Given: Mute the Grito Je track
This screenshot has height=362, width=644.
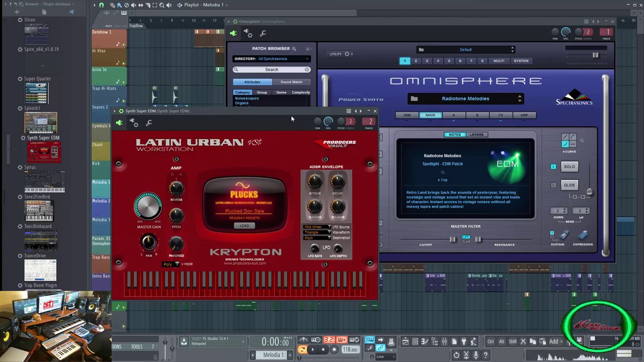Looking at the screenshot, I should pyautogui.click(x=123, y=82).
